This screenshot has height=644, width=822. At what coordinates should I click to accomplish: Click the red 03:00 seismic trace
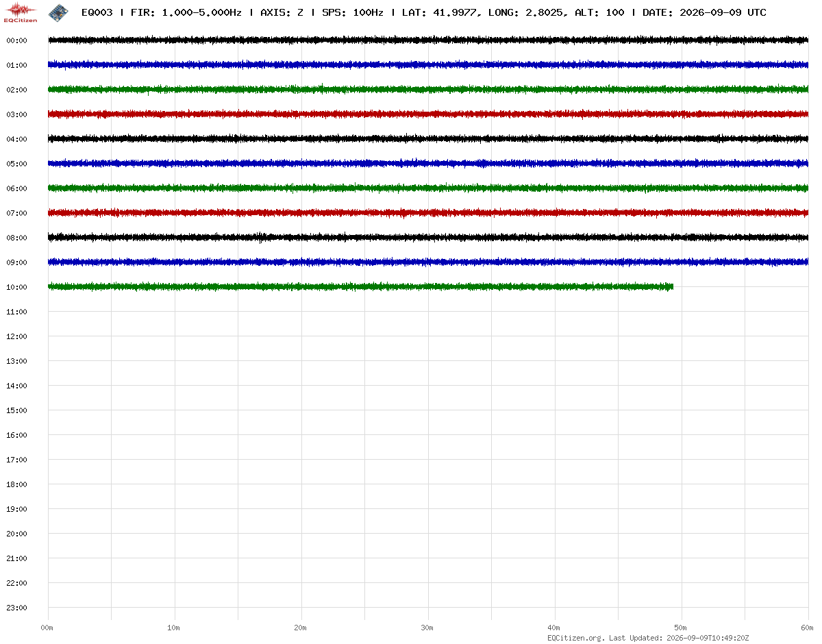428,114
